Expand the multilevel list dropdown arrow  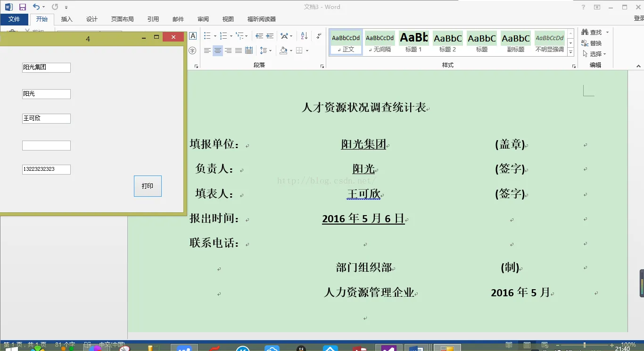click(247, 36)
